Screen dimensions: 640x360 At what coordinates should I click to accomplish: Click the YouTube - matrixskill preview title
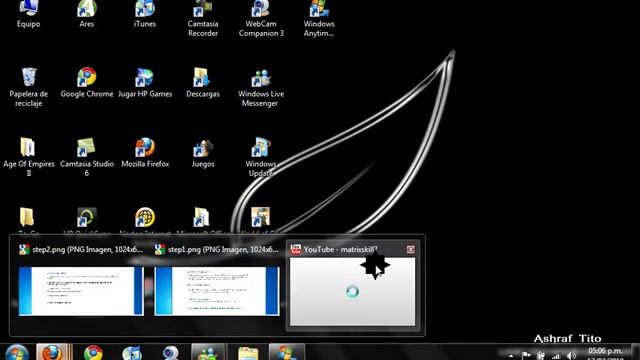[340, 249]
